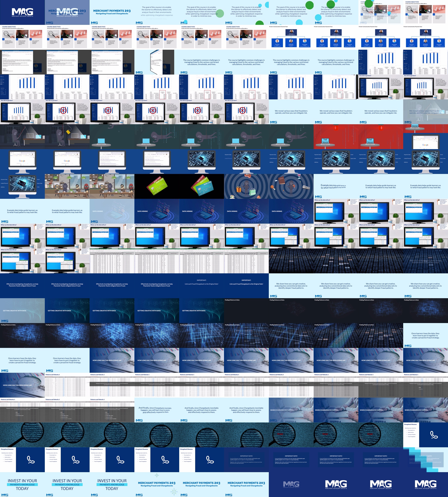Open the Merchant Payments 203 frame with sparkle stars
This screenshot has width=448, height=497.
(x=157, y=484)
